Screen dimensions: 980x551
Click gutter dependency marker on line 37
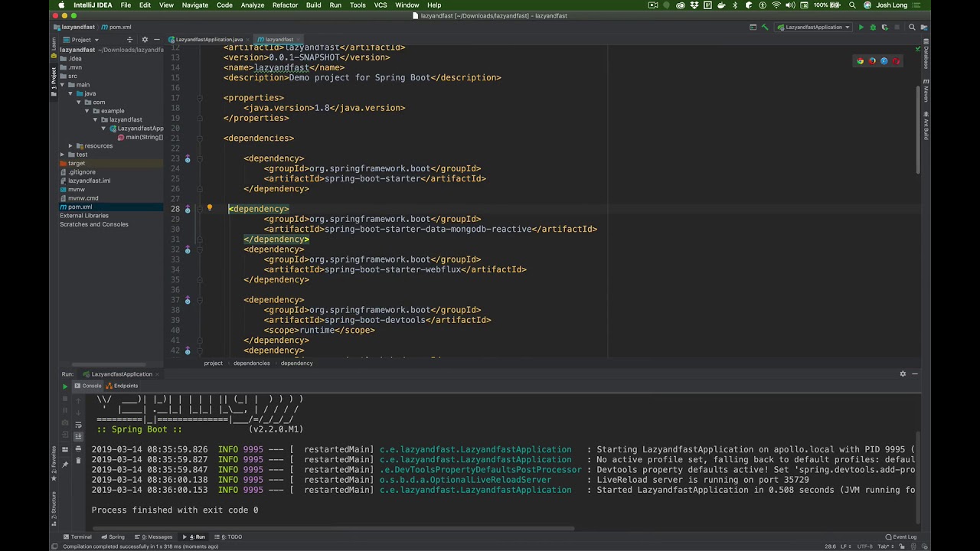tap(188, 300)
